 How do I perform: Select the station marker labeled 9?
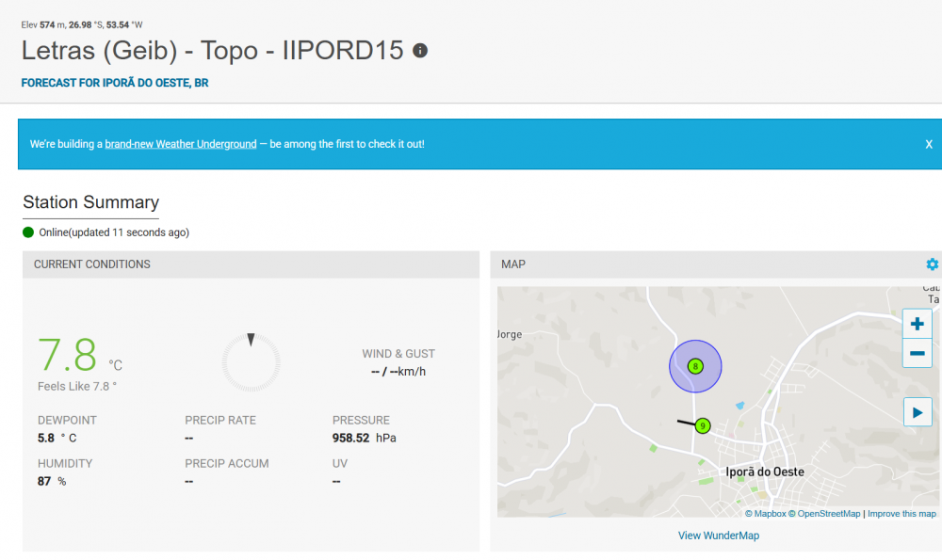click(x=703, y=425)
